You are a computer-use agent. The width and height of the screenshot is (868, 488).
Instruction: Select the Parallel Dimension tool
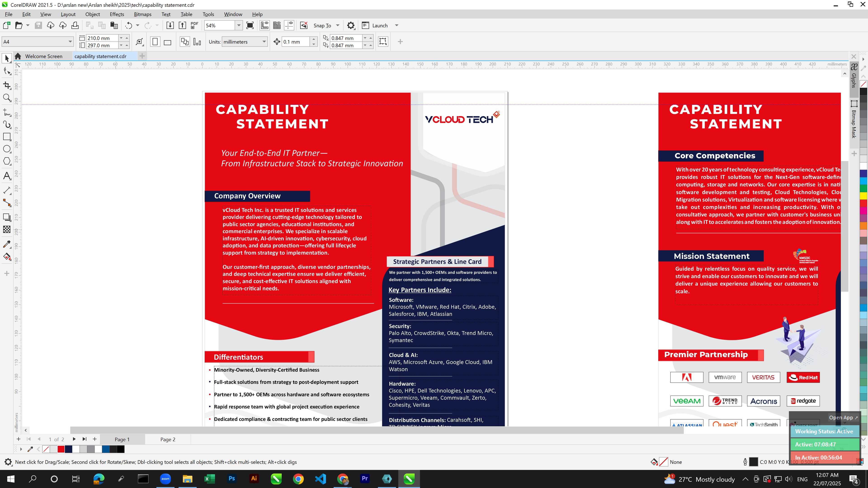coord(7,190)
